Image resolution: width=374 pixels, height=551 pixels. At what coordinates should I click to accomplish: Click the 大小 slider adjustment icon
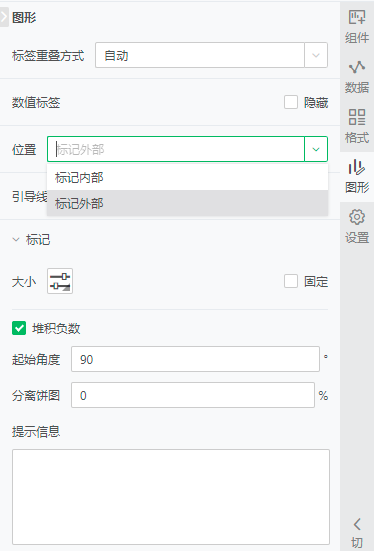[x=60, y=281]
